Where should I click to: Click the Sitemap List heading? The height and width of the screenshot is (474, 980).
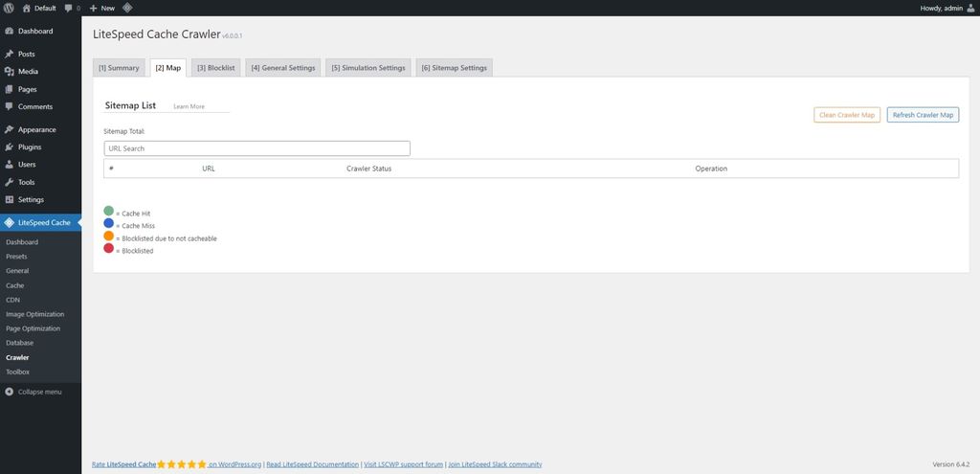(x=130, y=105)
